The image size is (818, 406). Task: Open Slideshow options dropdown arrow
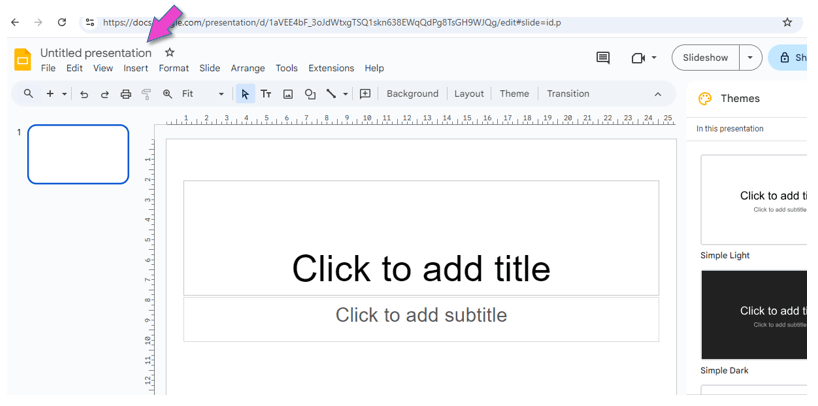point(750,58)
